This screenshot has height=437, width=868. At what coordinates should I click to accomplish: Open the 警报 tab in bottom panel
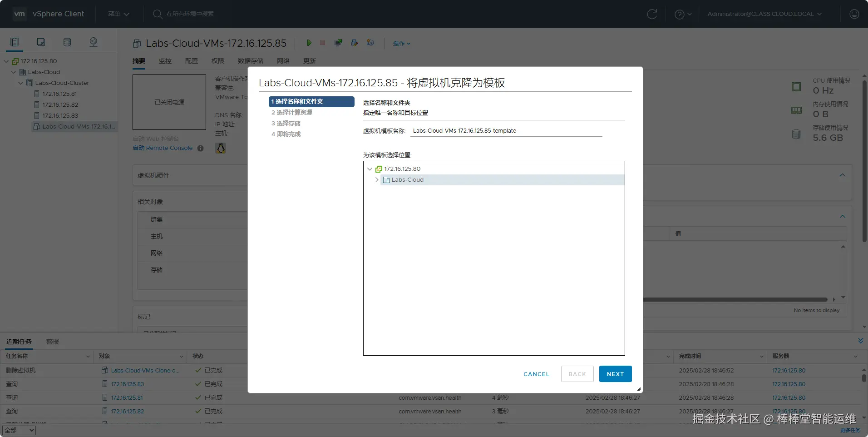[53, 342]
